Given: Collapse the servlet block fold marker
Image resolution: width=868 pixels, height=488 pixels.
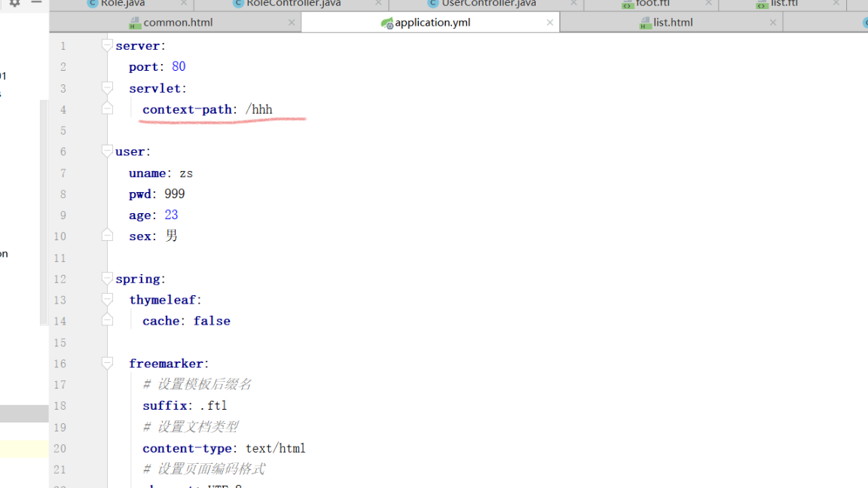Looking at the screenshot, I should (x=108, y=88).
